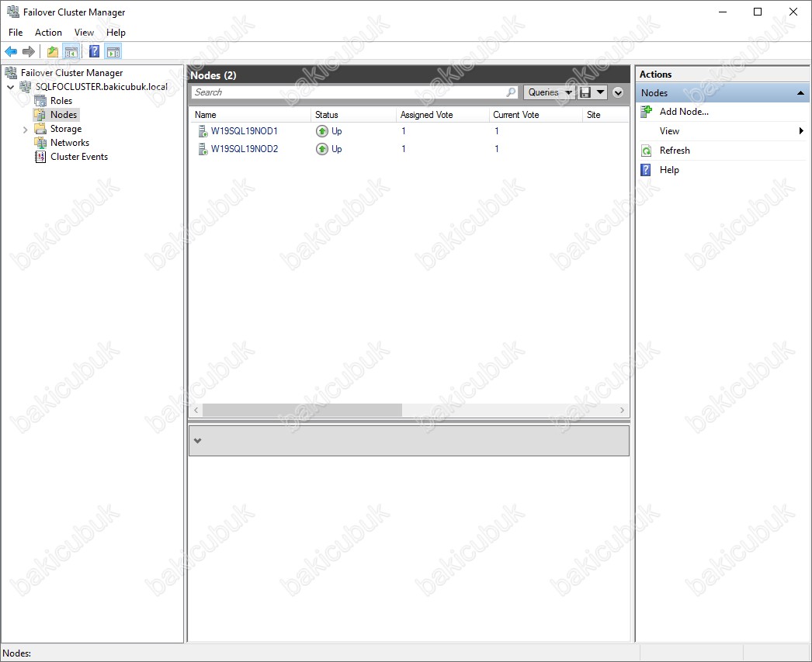
Task: Click the Cluster Events icon in the tree
Action: (x=40, y=156)
